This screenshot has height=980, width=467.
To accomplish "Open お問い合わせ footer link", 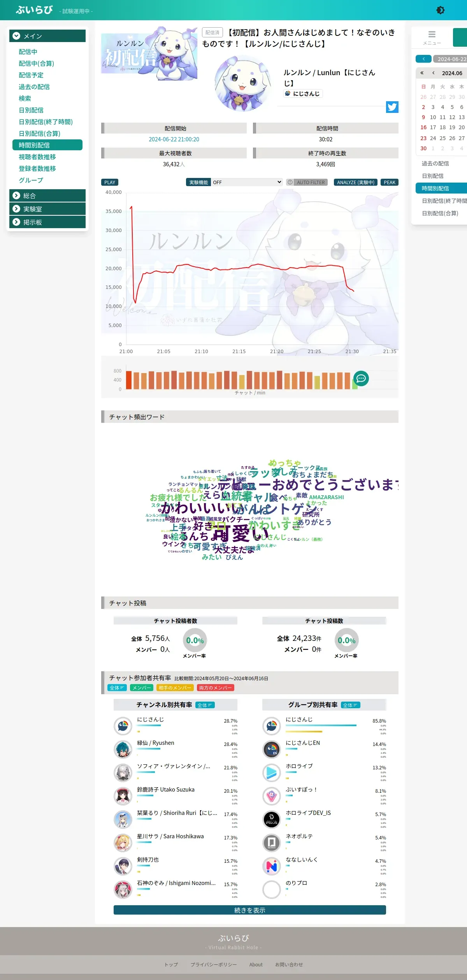I will click(x=289, y=964).
